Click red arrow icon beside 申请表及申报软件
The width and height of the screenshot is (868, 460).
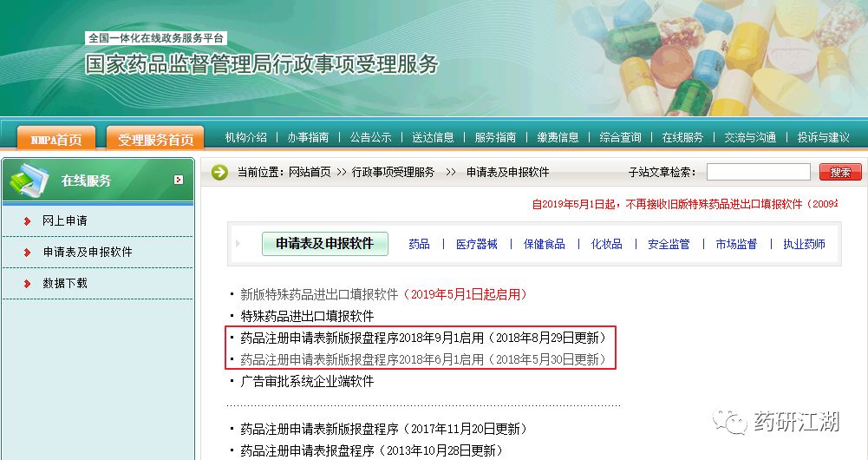coord(27,253)
